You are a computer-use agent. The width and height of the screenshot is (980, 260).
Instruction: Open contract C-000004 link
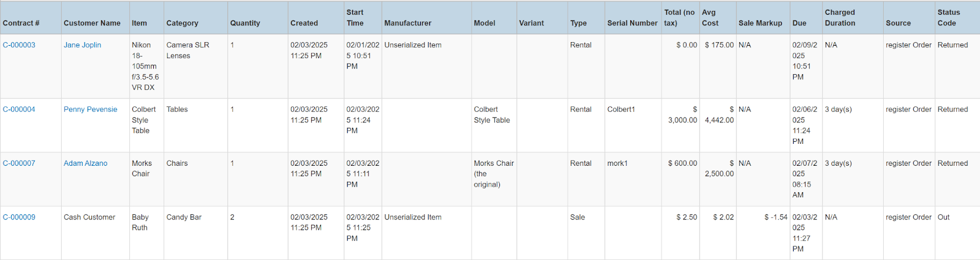(x=19, y=110)
